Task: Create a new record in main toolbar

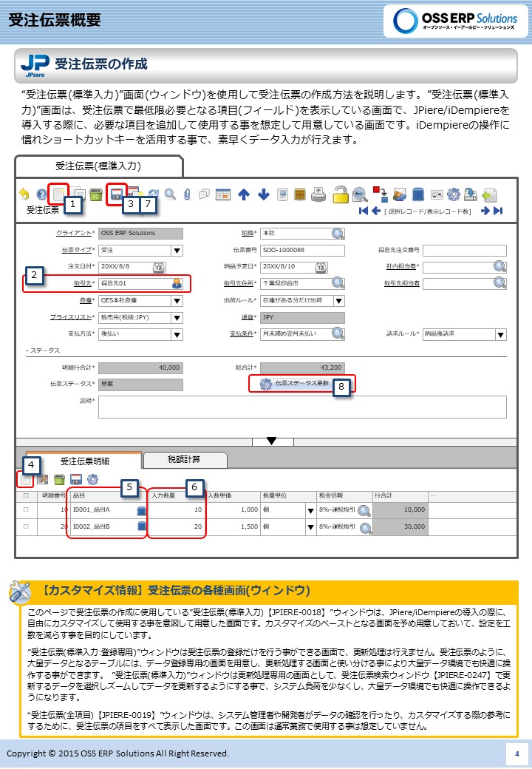Action: [x=58, y=194]
